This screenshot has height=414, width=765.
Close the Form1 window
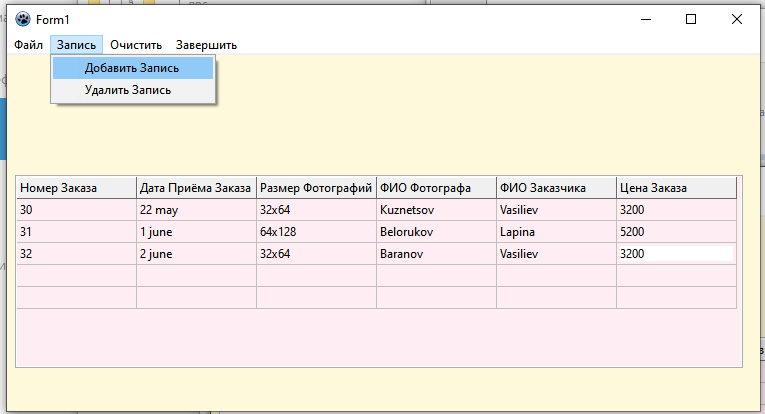(737, 20)
